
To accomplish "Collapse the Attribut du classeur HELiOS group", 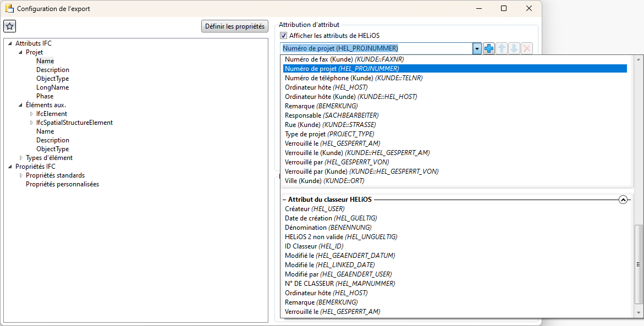I will point(623,200).
